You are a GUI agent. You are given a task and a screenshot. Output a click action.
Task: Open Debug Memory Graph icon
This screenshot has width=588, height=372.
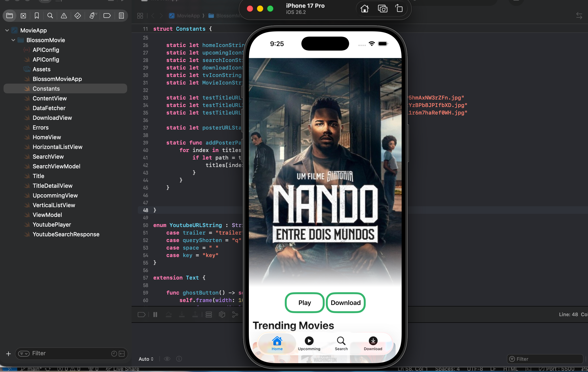pos(235,314)
